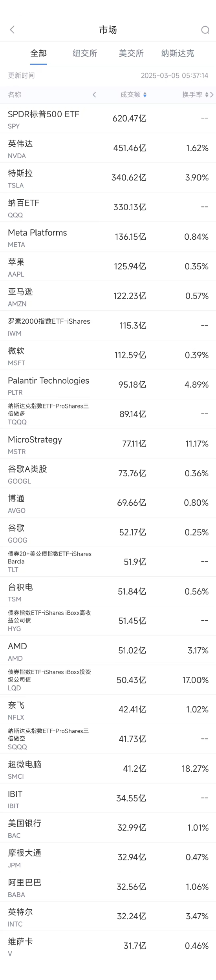Open the 超微电脑 SMCI row

(108, 769)
